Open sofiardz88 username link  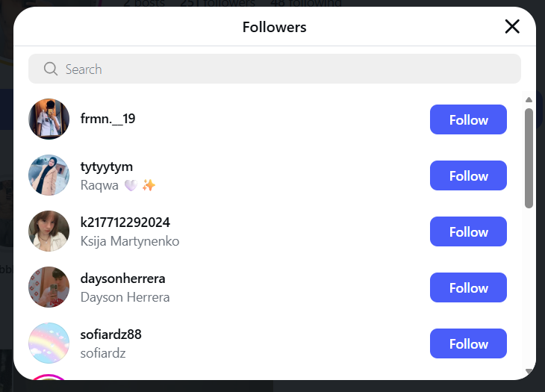pos(111,335)
